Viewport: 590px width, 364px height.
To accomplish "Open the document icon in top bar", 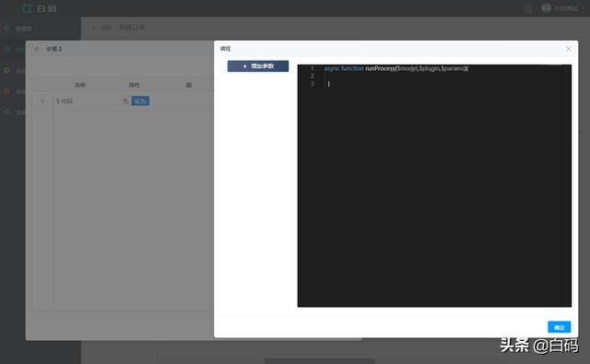I will pos(528,8).
